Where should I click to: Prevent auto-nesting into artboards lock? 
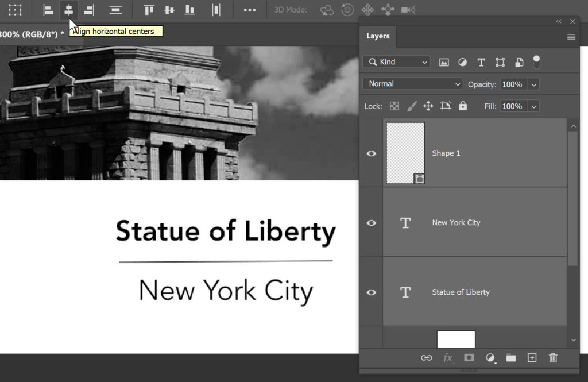446,106
